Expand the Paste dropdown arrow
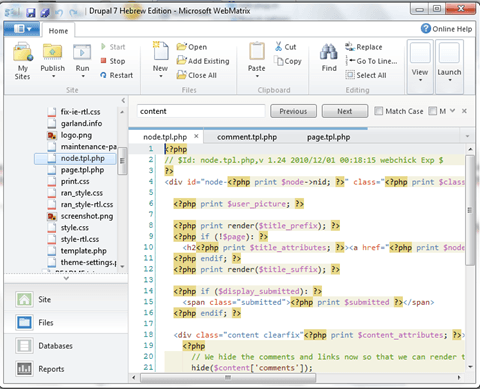480x389 pixels. (257, 76)
